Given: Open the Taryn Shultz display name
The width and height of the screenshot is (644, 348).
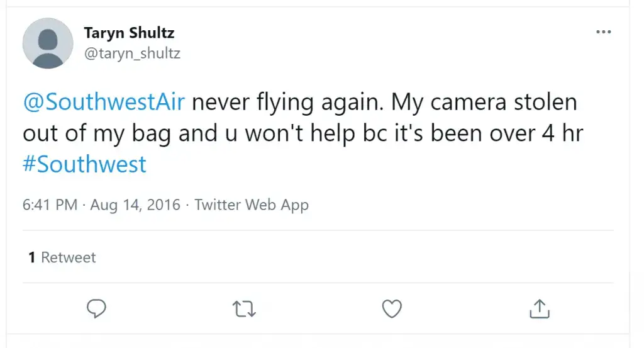Looking at the screenshot, I should click(x=129, y=33).
